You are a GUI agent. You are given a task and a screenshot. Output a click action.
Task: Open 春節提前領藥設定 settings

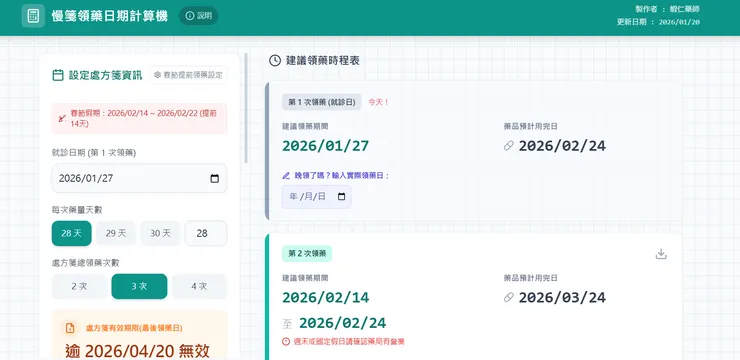click(188, 75)
